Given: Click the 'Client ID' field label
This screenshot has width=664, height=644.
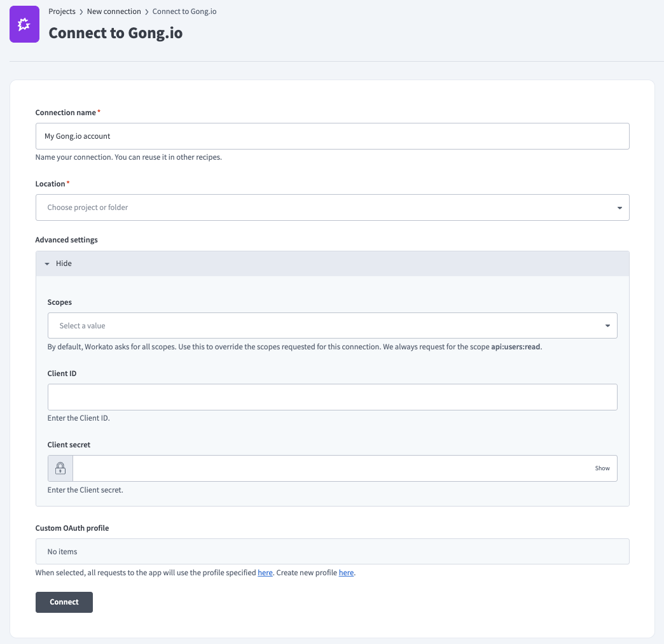Looking at the screenshot, I should 62,374.
